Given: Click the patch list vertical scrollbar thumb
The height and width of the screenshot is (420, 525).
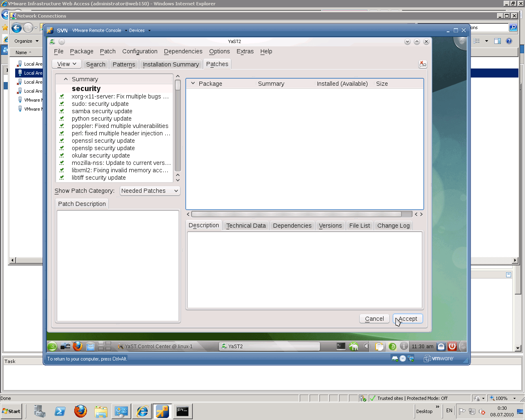Looking at the screenshot, I should 178,85.
